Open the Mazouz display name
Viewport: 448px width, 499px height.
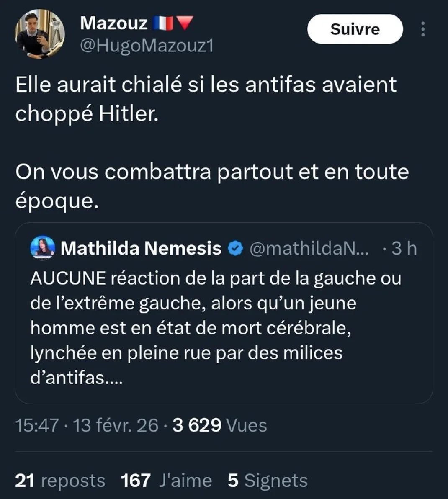113,23
